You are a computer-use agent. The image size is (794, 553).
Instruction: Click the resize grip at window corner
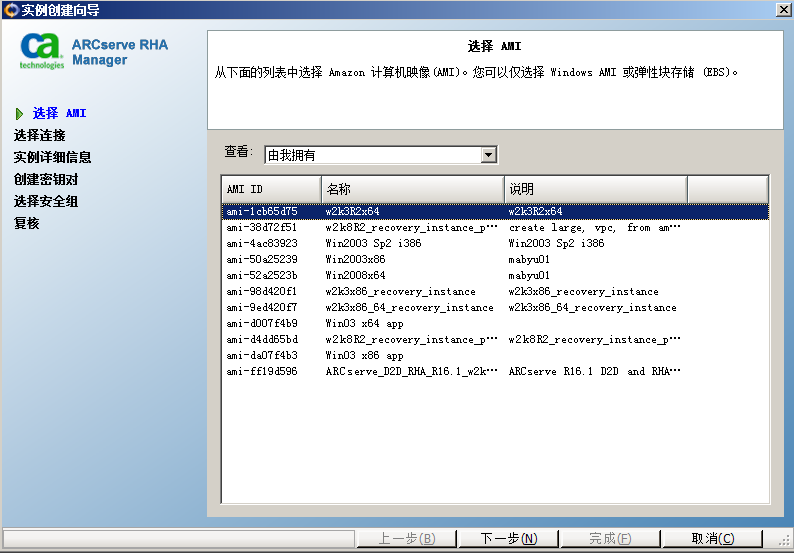click(x=785, y=542)
